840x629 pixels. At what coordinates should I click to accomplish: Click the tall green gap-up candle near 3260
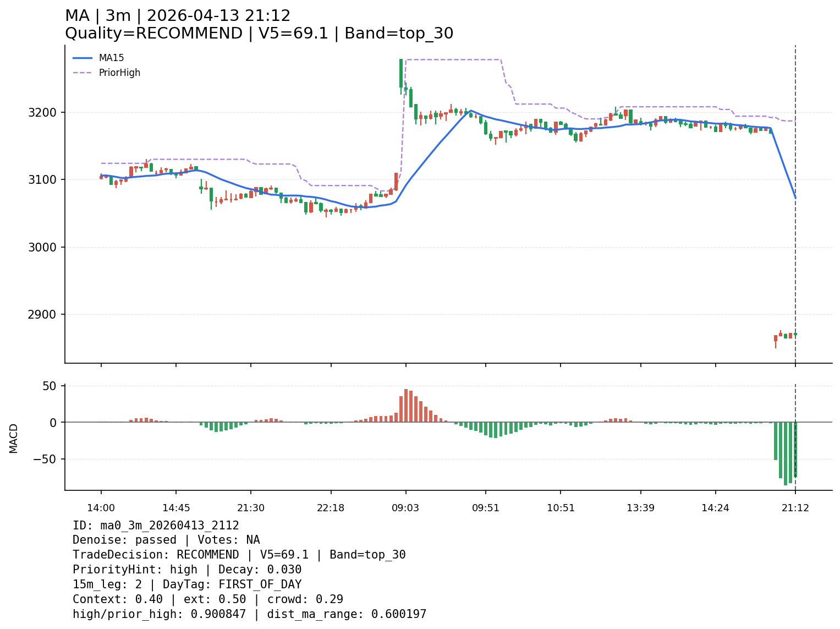401,73
